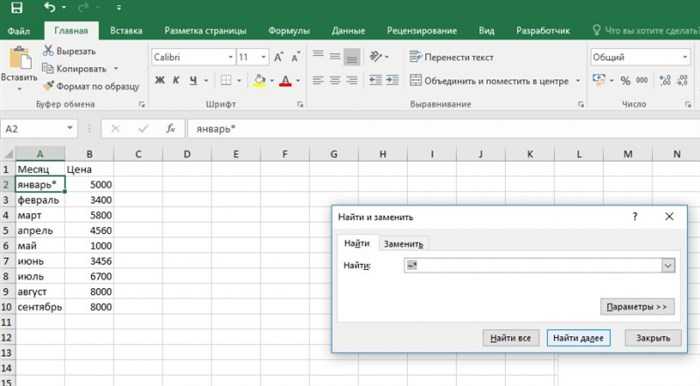The height and width of the screenshot is (386, 700).
Task: Switch to the Заменить tab
Action: (403, 244)
